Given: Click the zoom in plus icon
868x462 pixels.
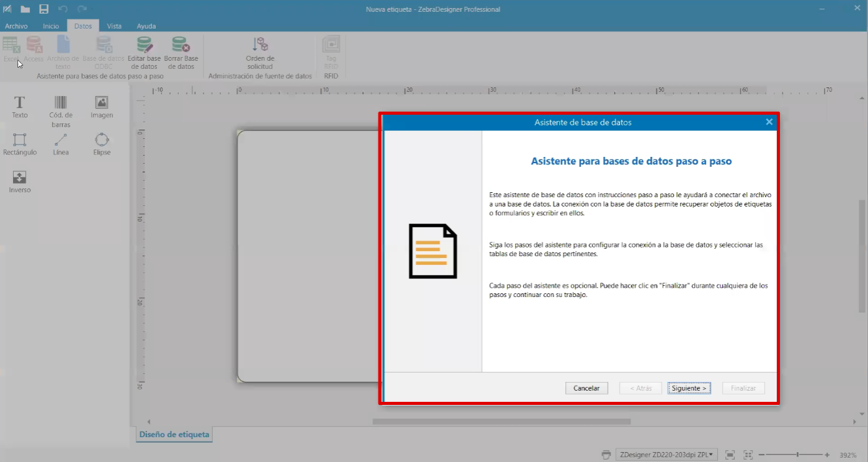Looking at the screenshot, I should tap(827, 455).
